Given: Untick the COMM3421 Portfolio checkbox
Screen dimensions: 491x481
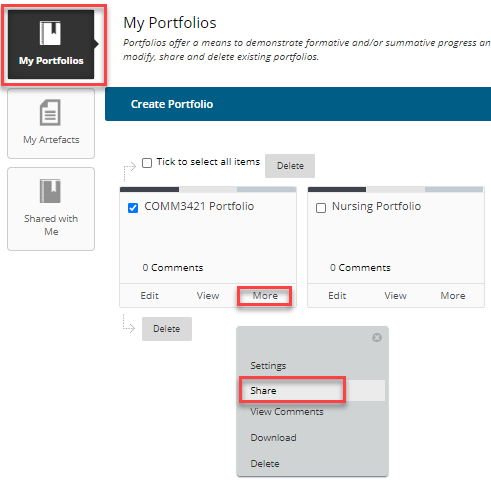Looking at the screenshot, I should pyautogui.click(x=133, y=208).
